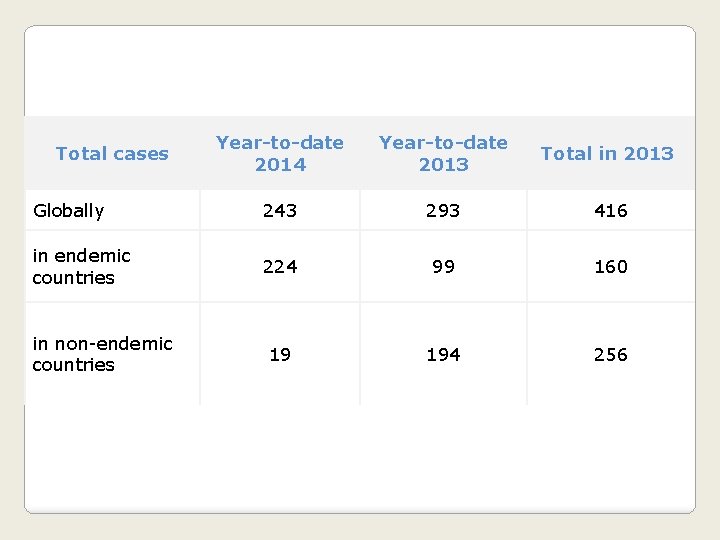Screen dimensions: 720x540
Task: Click the empty title area above the table
Action: [x=360, y=72]
